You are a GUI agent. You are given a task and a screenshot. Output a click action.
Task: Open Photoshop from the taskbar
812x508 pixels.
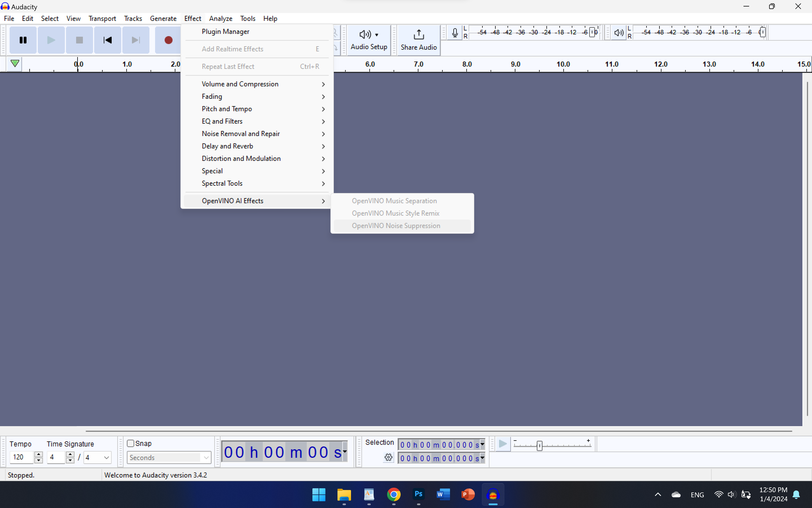pyautogui.click(x=418, y=494)
